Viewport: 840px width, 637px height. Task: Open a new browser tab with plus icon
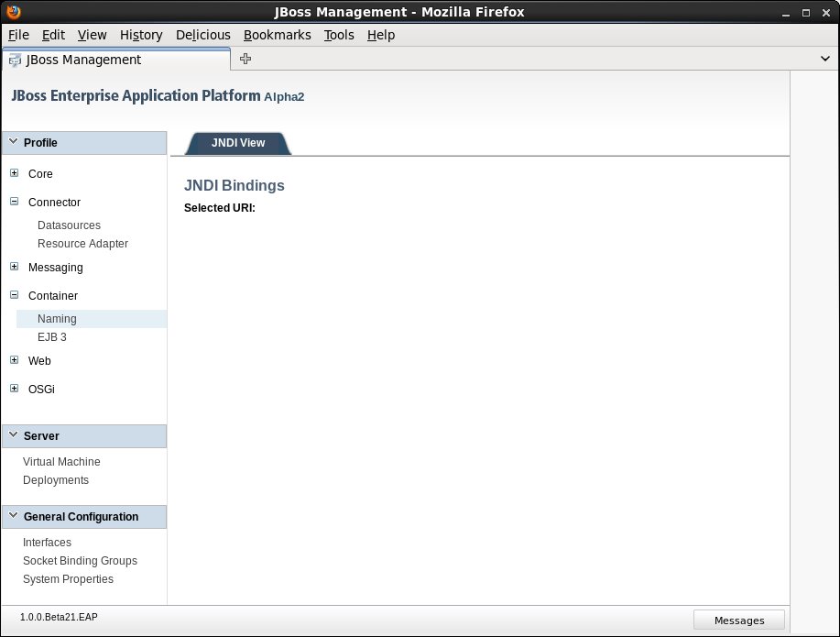coord(245,59)
